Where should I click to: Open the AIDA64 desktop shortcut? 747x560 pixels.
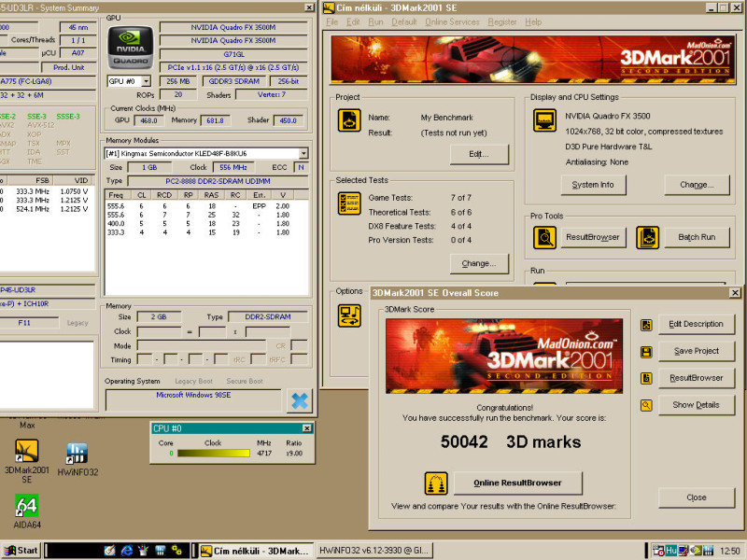pos(26,507)
